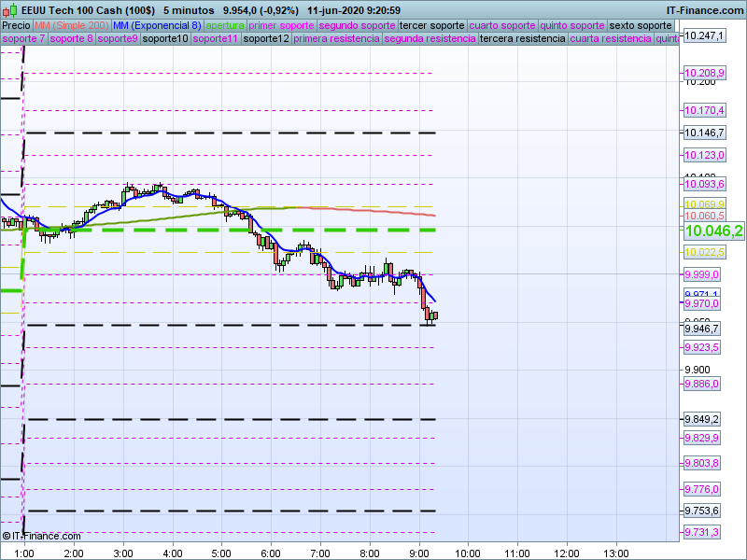Click the 10:00 mark on time axis
Screen dimensions: 747x560
(468, 552)
